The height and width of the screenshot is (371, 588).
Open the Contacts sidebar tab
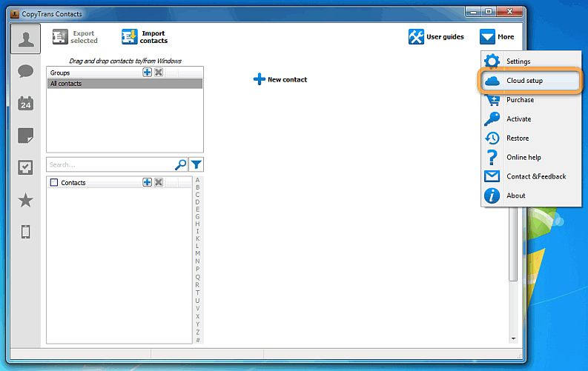25,39
